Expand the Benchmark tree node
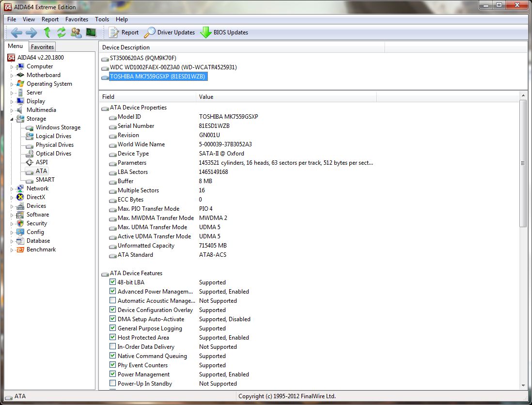 12,250
